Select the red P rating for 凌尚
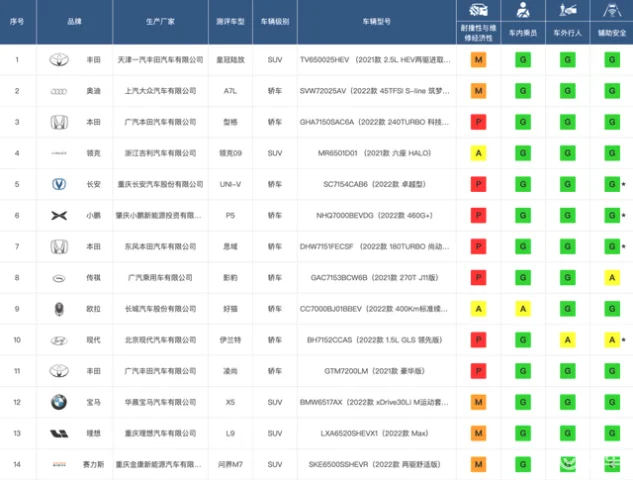The width and height of the screenshot is (633, 480). (x=478, y=371)
